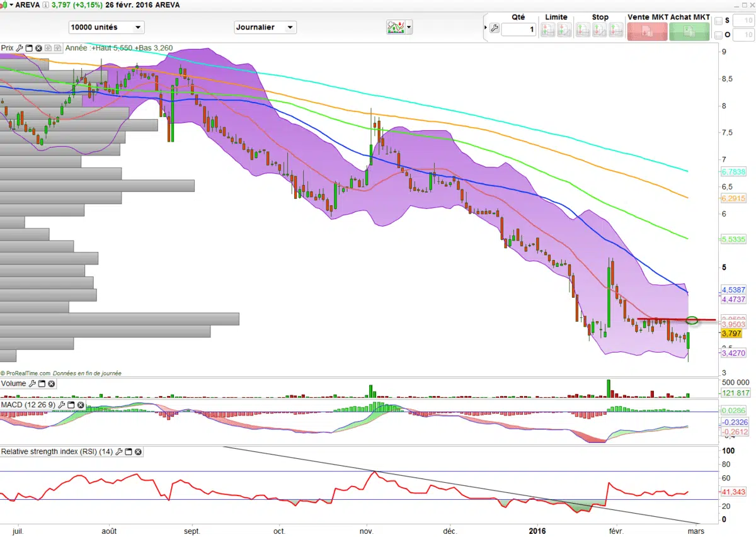Enable the S checkbox
The width and height of the screenshot is (756, 537).
(719, 21)
